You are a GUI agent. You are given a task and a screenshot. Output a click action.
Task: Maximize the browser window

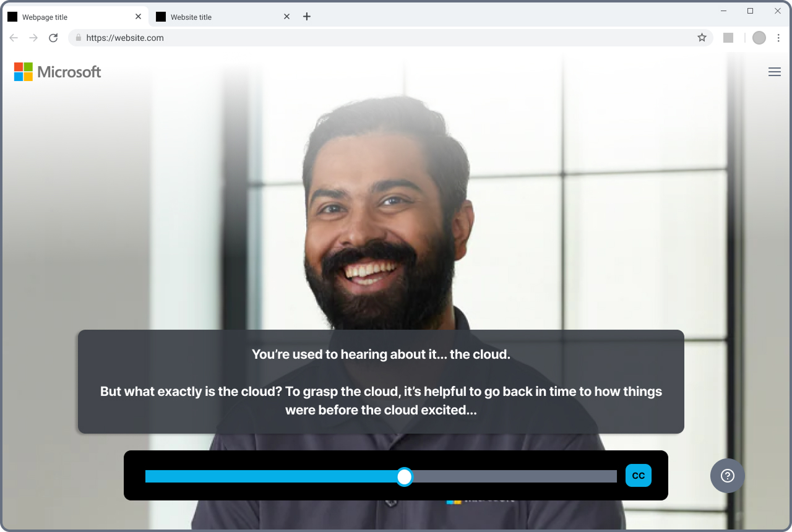[x=750, y=11]
